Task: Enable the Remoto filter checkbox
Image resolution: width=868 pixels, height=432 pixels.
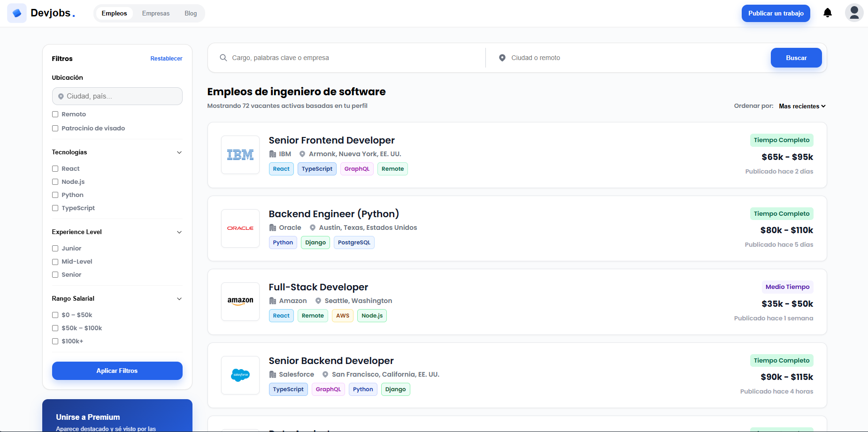Action: tap(55, 114)
